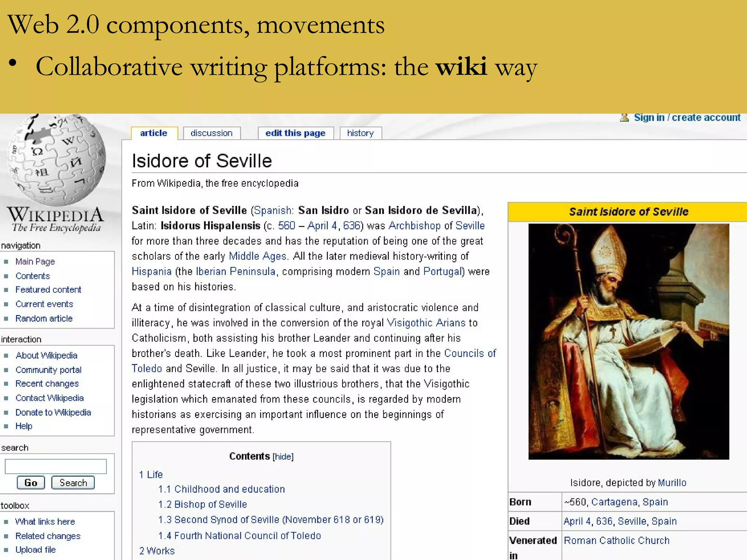747x560 pixels.
Task: Load a Random article
Action: pos(44,318)
